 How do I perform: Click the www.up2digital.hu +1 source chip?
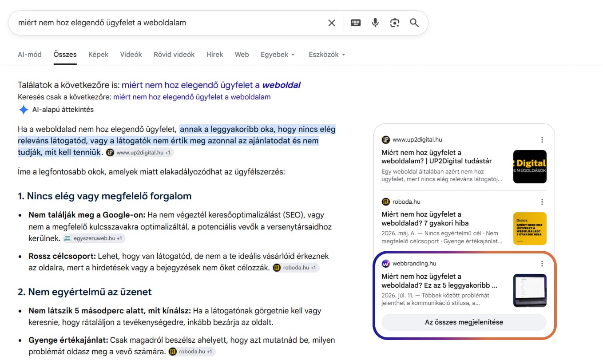pyautogui.click(x=140, y=153)
